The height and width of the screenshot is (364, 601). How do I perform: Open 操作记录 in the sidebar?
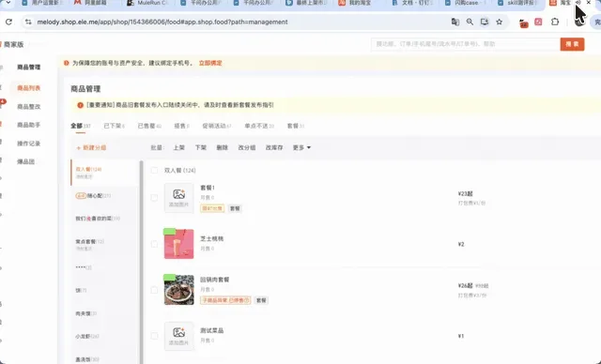pos(29,144)
